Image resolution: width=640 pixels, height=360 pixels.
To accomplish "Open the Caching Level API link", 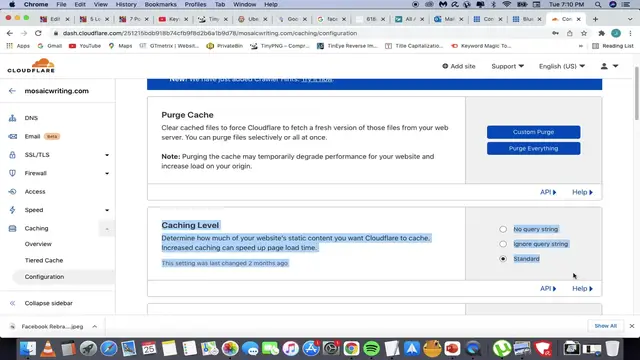I will click(548, 289).
